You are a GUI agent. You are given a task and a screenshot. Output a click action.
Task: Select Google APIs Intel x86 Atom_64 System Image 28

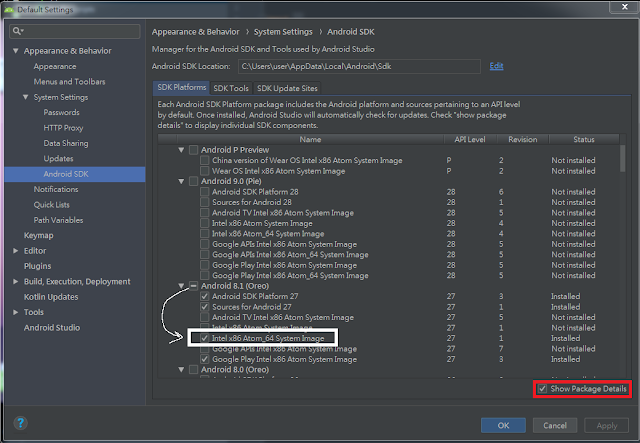coord(290,255)
